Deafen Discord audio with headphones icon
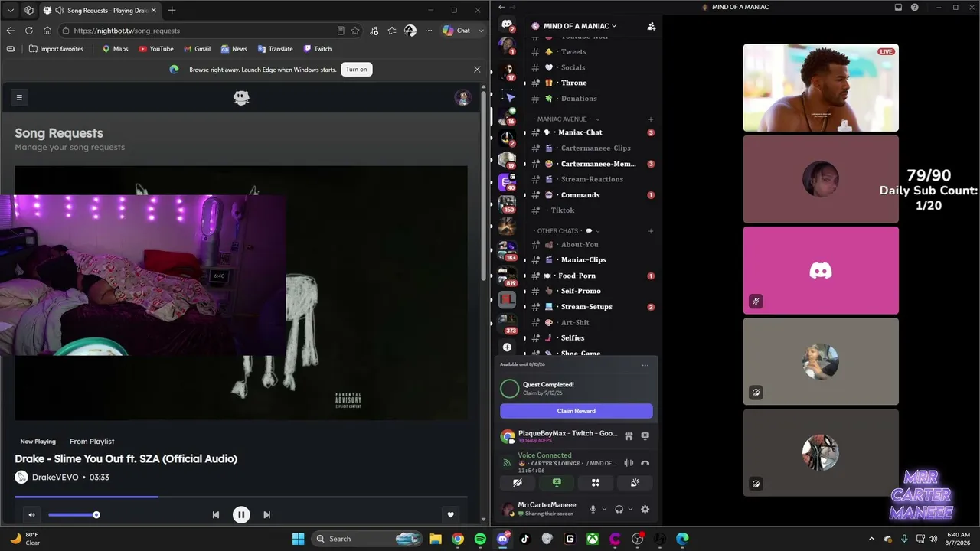 [619, 509]
